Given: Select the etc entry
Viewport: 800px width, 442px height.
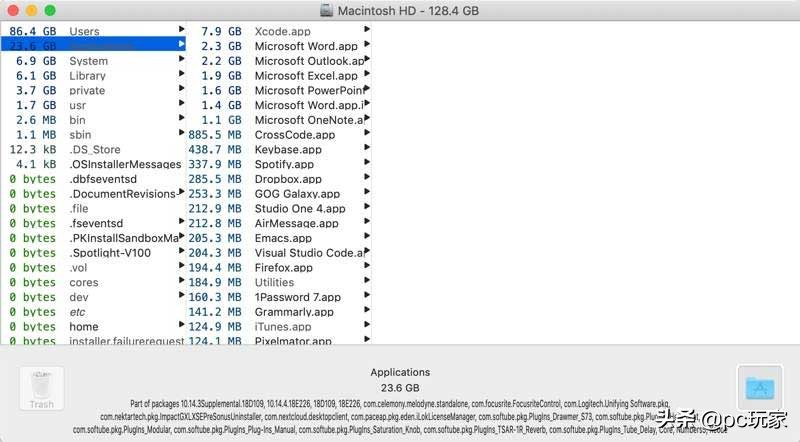Looking at the screenshot, I should [93, 312].
